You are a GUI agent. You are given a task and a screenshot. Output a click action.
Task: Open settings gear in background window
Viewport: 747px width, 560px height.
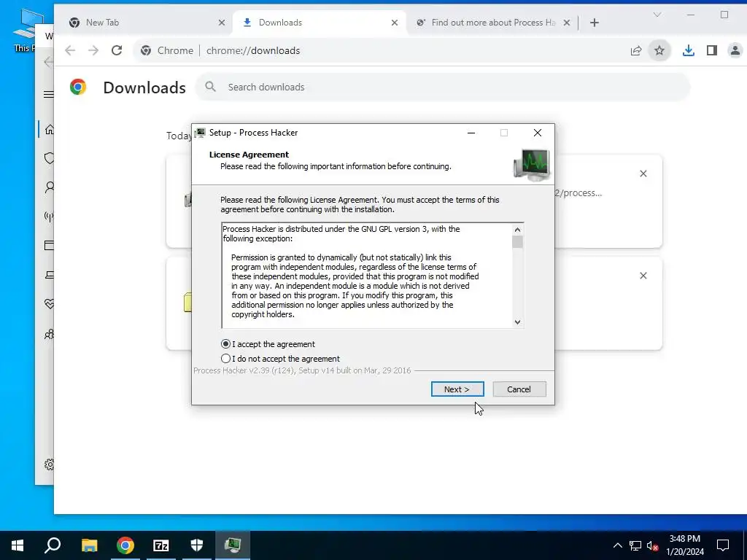click(49, 464)
